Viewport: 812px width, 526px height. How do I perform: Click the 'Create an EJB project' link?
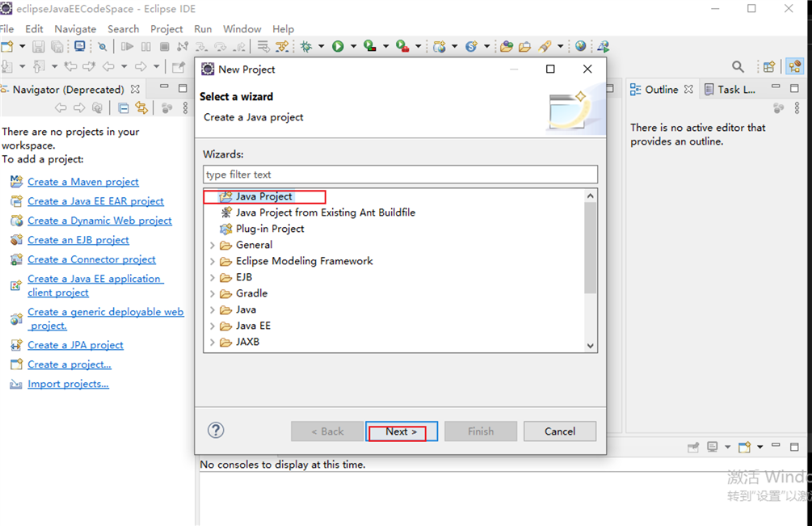tap(78, 240)
